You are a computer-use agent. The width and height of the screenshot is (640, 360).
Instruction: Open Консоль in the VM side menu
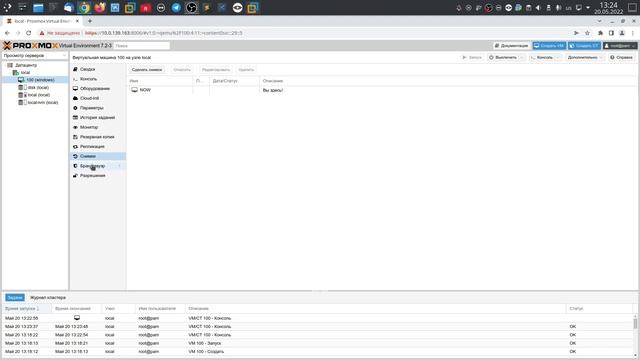(x=88, y=79)
